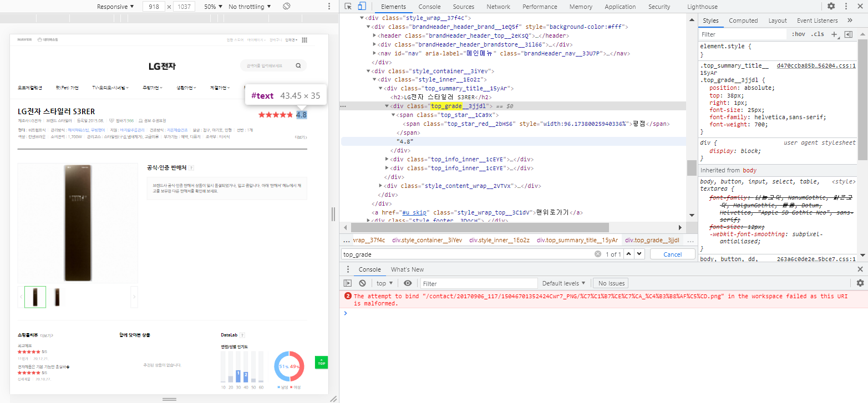
Task: Open the Layout tab in sidebar
Action: pyautogui.click(x=778, y=21)
